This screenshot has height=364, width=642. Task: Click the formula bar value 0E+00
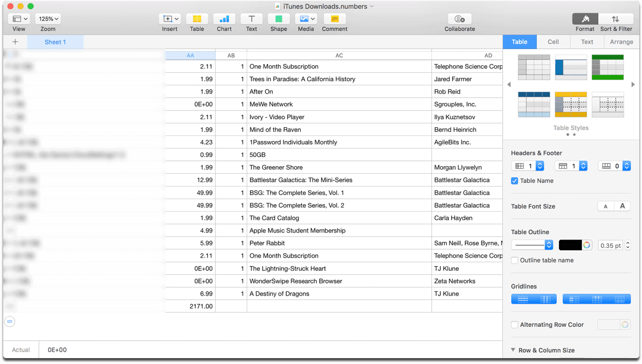(57, 350)
